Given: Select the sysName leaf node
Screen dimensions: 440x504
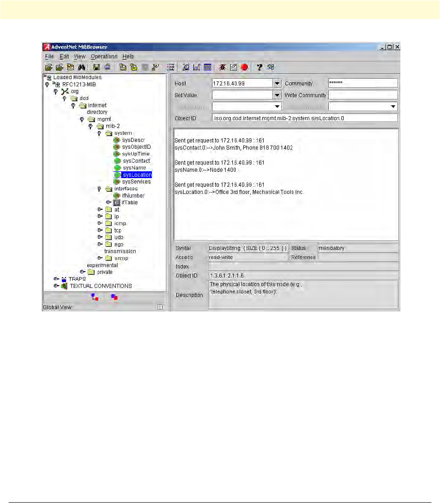Looking at the screenshot, I should tap(134, 168).
